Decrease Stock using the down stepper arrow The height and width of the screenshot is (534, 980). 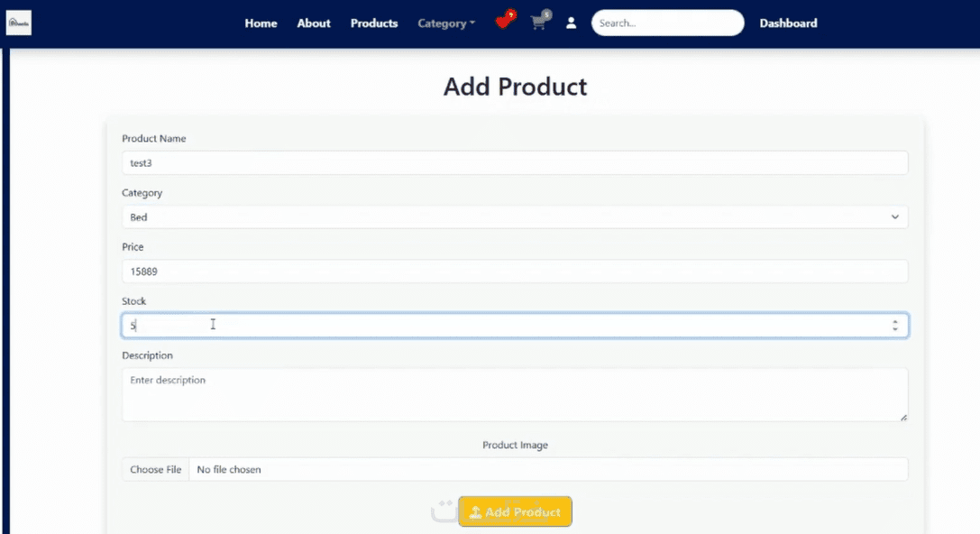[895, 330]
